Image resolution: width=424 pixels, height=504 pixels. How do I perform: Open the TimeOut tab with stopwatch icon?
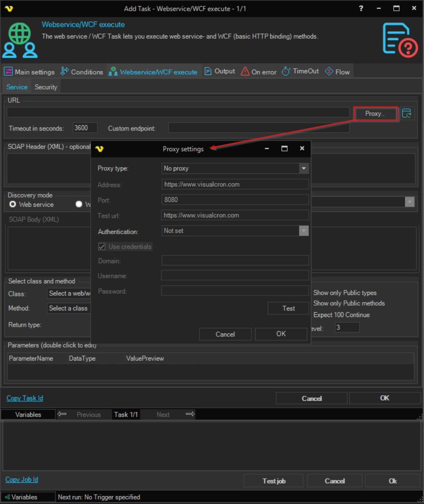tap(300, 71)
